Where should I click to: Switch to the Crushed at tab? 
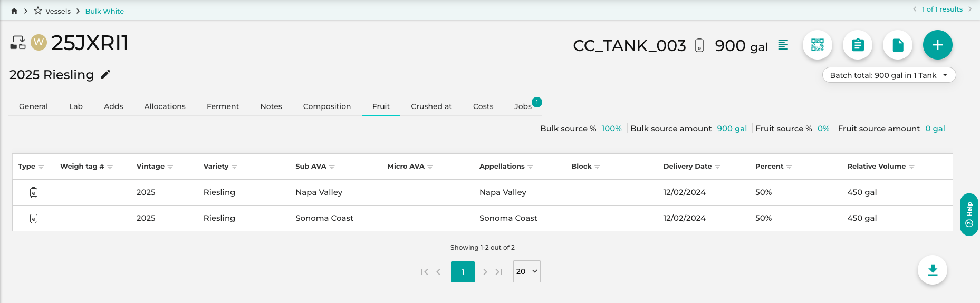[431, 106]
